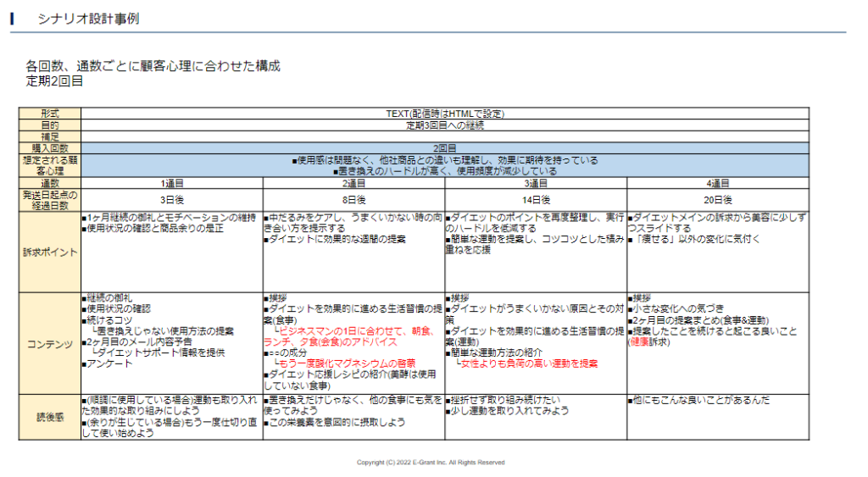Click the 3日後 elapsed days cell
Image resolution: width=868 pixels, height=477 pixels.
tap(172, 200)
